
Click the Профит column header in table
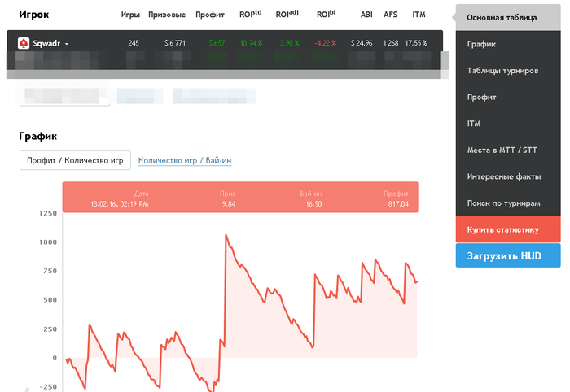[x=210, y=15]
